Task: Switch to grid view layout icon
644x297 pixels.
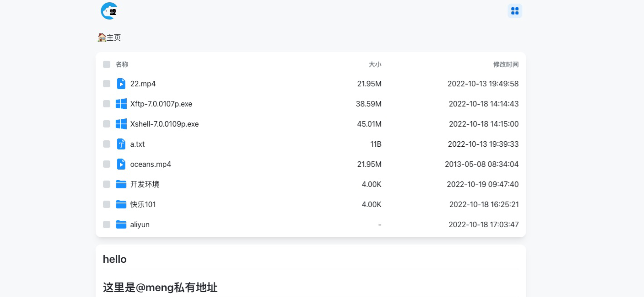Action: (515, 11)
